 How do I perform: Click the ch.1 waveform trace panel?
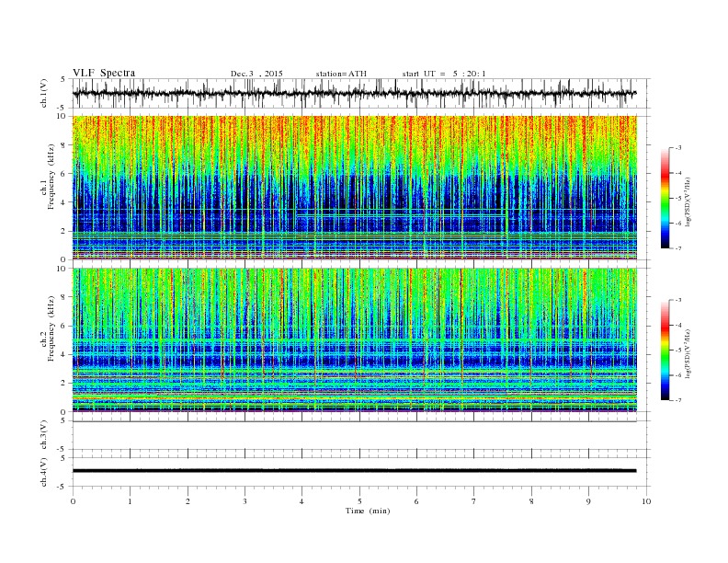(x=360, y=93)
